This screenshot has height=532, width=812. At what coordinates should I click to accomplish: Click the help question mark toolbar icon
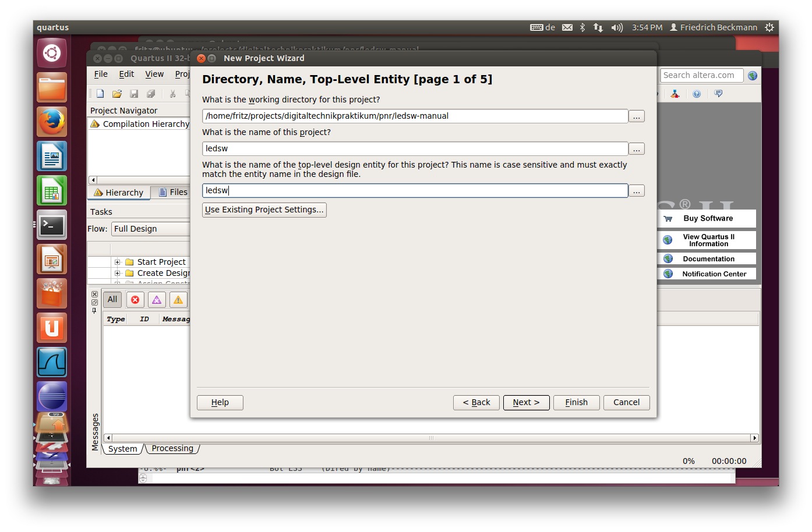pos(697,94)
